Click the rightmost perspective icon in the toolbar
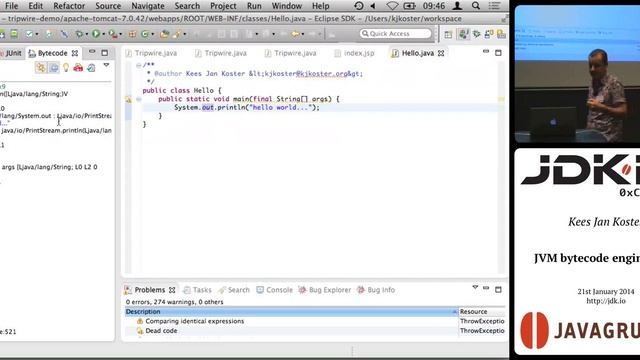The width and height of the screenshot is (640, 360). pos(501,34)
